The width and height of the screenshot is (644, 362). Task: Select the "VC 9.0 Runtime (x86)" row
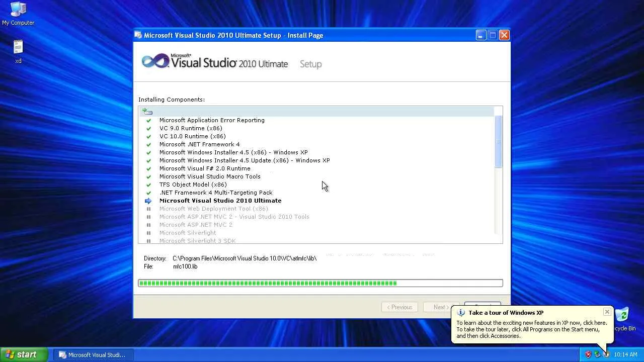(191, 129)
